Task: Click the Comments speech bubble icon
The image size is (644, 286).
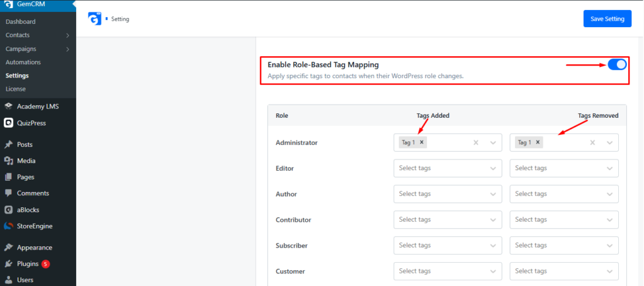Action: pyautogui.click(x=8, y=193)
